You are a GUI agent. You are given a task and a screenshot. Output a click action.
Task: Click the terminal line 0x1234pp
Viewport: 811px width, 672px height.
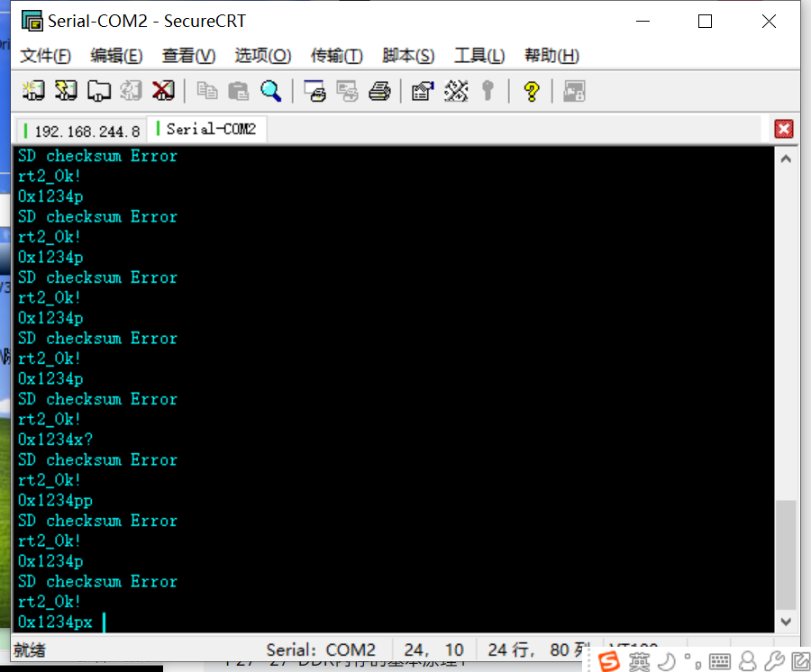tap(55, 500)
